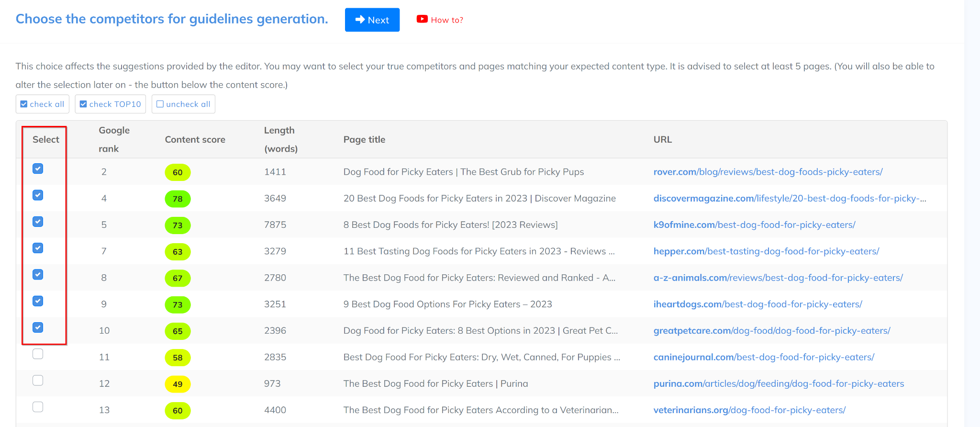The width and height of the screenshot is (980, 427).
Task: Click the title 'The Best Dog Food for Picky Eaters | Purina'
Action: (436, 383)
